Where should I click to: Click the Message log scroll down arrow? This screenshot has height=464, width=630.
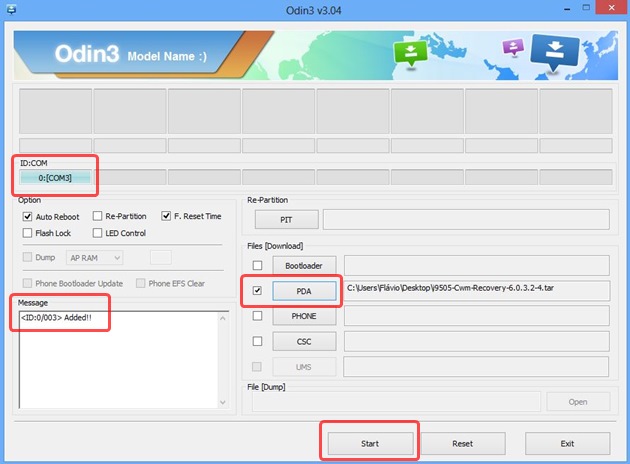point(223,402)
